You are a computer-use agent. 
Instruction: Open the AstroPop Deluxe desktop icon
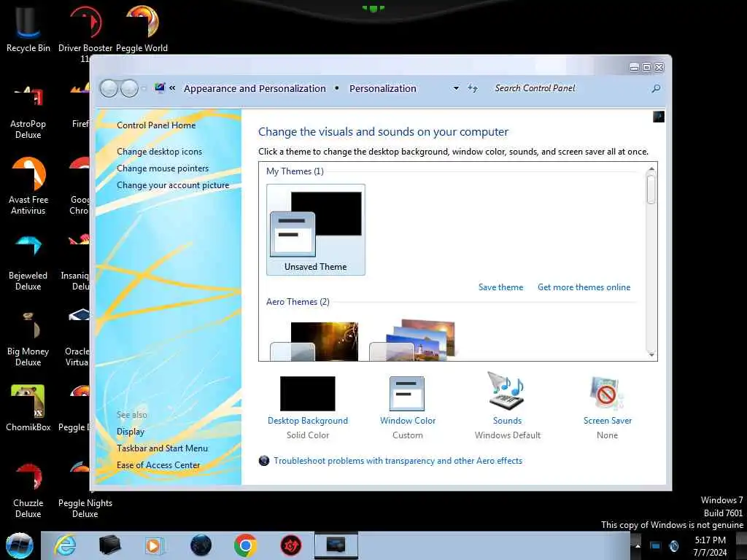pyautogui.click(x=28, y=113)
